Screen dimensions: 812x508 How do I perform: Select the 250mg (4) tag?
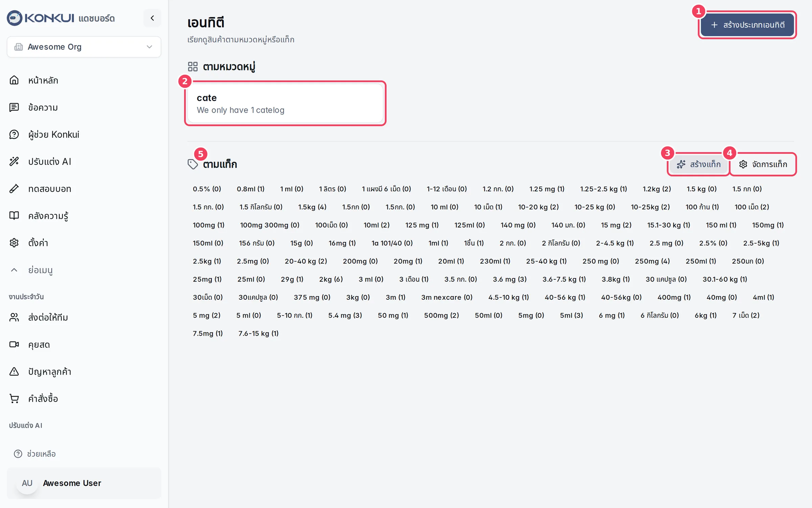tap(652, 261)
